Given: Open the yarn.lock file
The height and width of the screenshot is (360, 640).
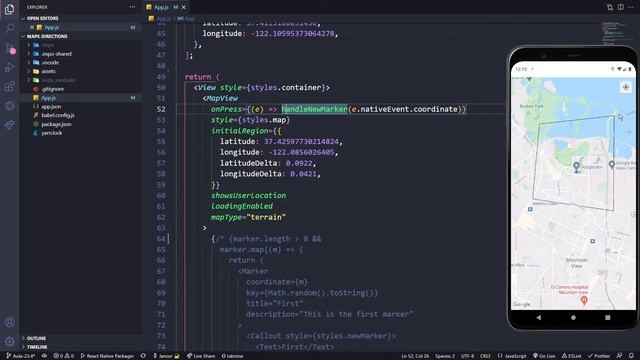Looking at the screenshot, I should (81, 133).
